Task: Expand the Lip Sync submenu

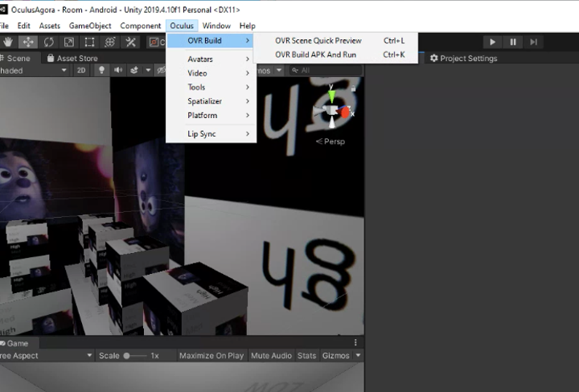Action: click(x=211, y=133)
